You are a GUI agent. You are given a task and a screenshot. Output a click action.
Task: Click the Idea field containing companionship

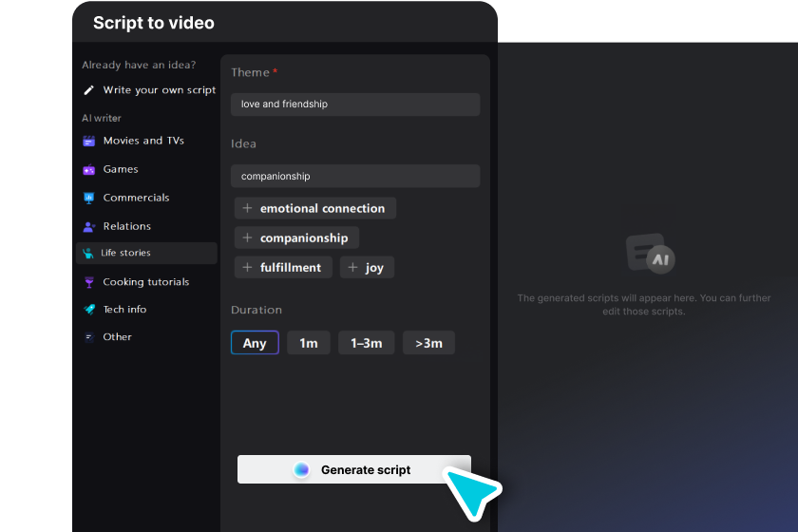click(355, 176)
